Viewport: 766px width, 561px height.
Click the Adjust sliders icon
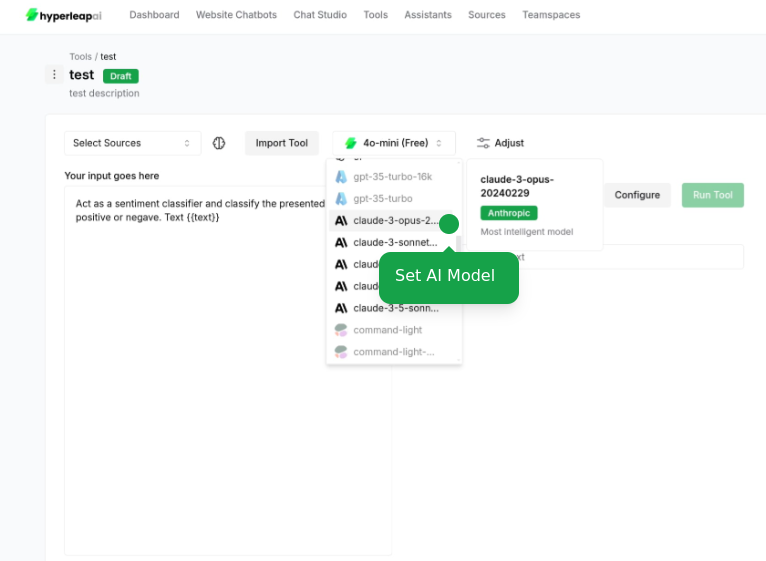(483, 143)
